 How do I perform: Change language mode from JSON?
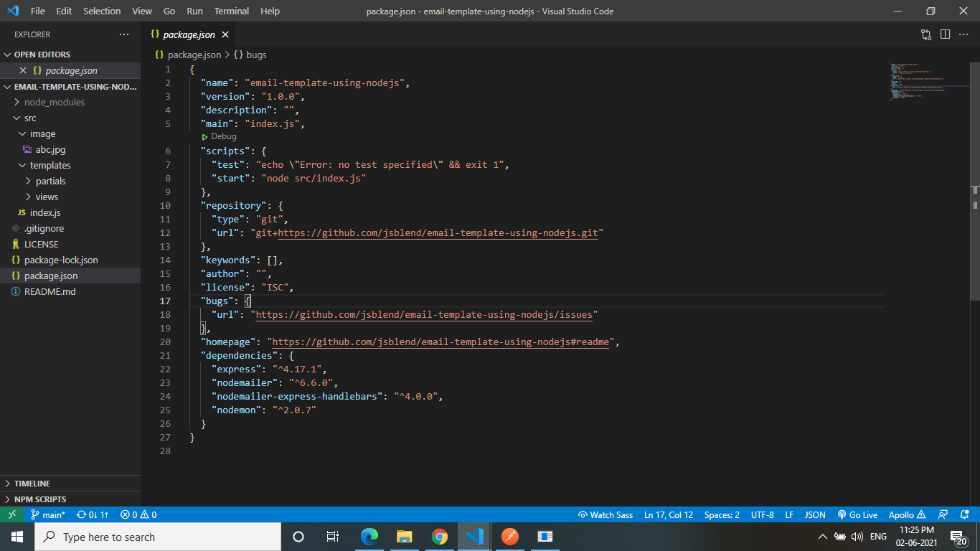click(814, 514)
